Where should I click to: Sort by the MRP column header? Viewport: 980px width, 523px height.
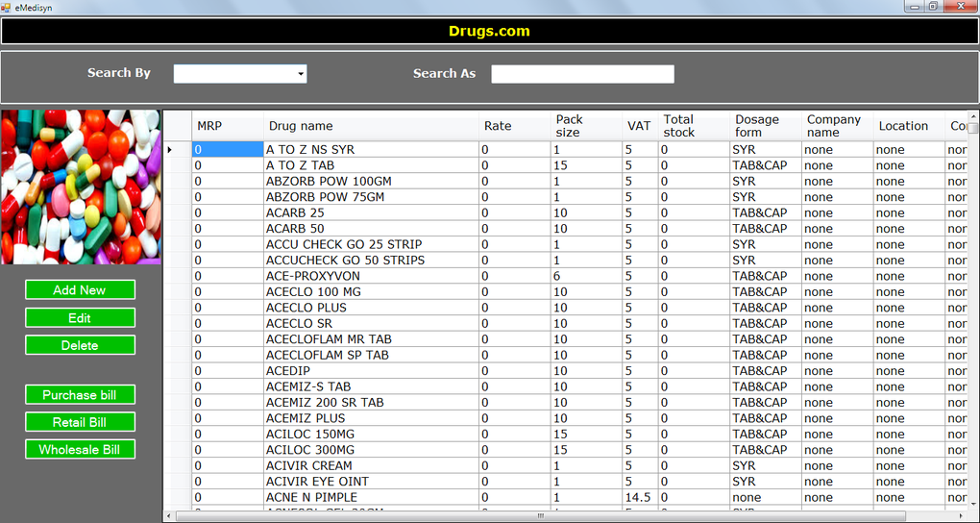pyautogui.click(x=228, y=126)
